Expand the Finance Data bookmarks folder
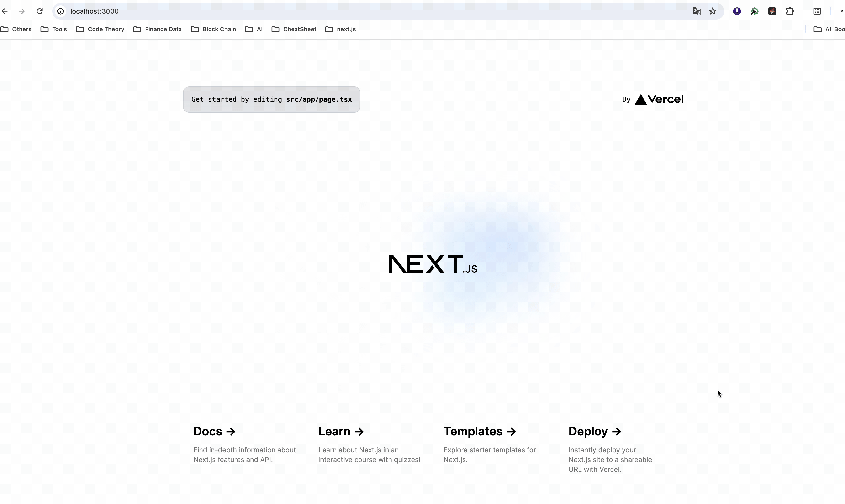Image resolution: width=845 pixels, height=504 pixels. [157, 29]
